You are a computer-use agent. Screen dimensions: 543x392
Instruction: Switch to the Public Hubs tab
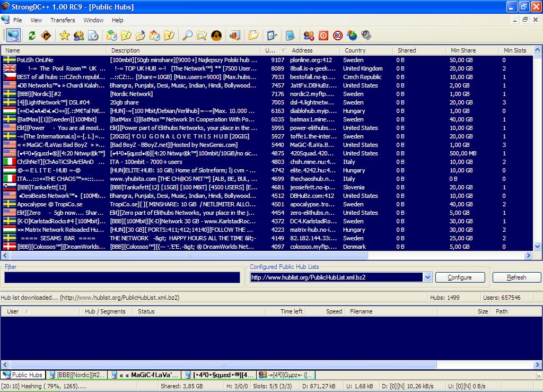point(22,374)
